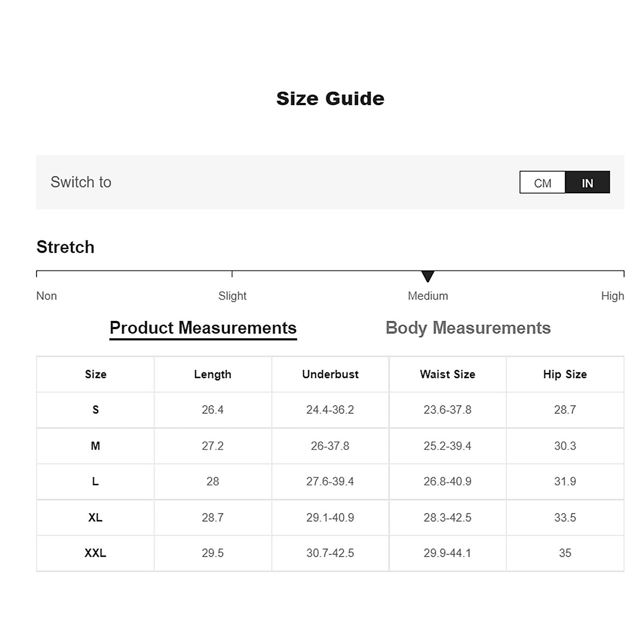Switch units to CM

click(x=543, y=182)
